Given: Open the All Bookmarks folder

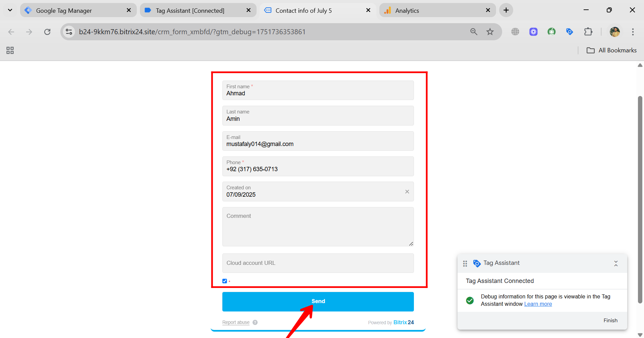Looking at the screenshot, I should [x=611, y=50].
